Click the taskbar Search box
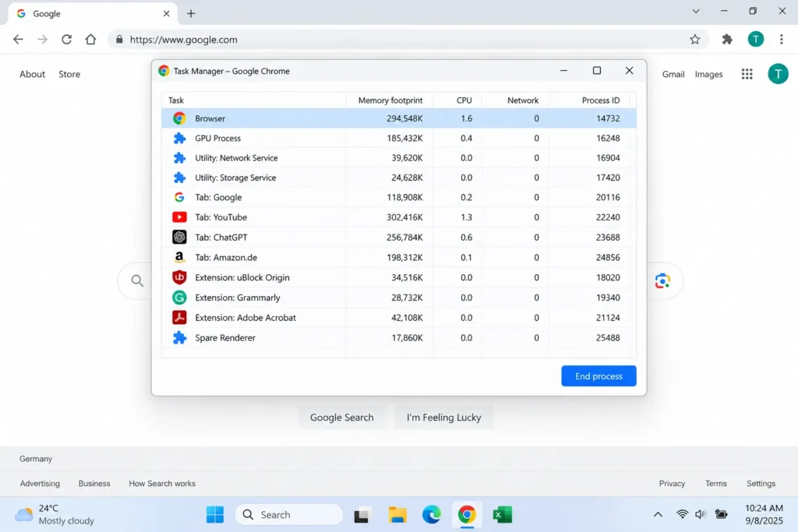The height and width of the screenshot is (532, 798). pos(288,515)
